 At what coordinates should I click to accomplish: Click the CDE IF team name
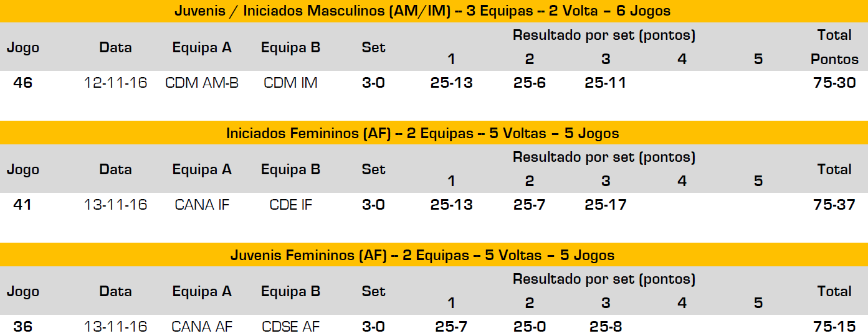pos(290,205)
